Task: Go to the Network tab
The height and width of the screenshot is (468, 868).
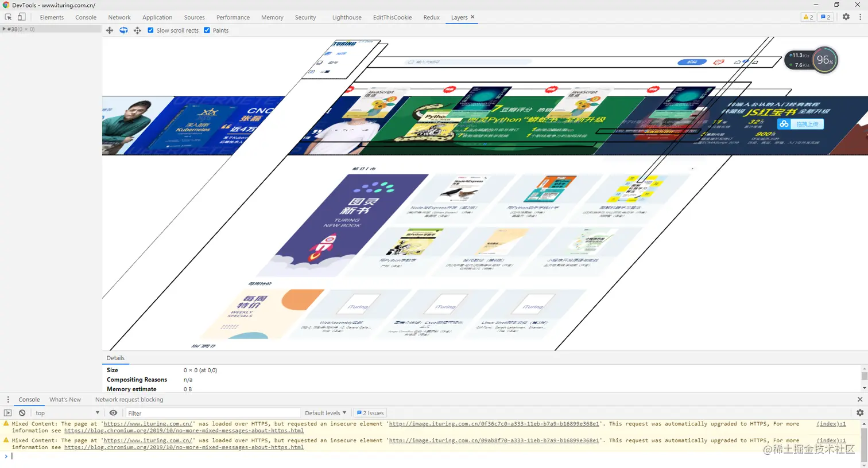Action: coord(119,17)
